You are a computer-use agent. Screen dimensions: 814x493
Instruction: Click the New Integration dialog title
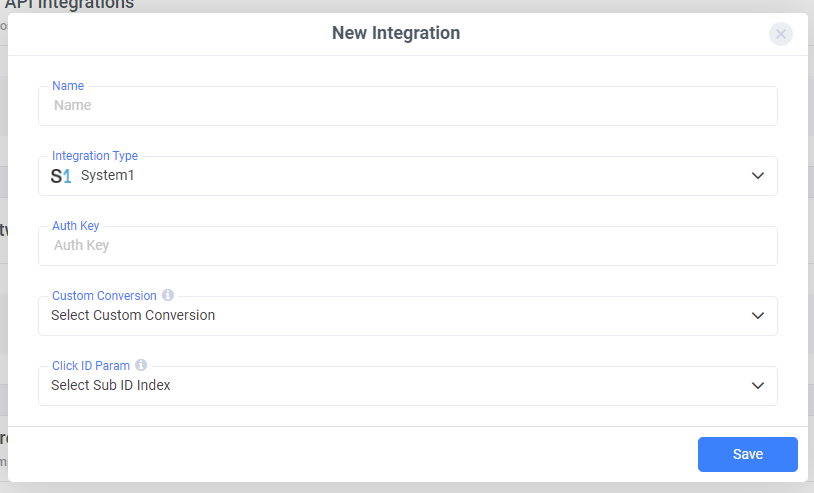coord(396,33)
